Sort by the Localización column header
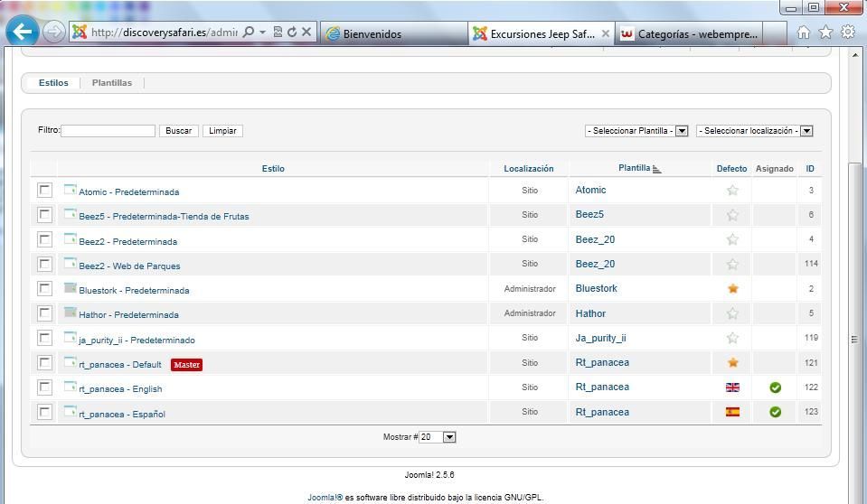The width and height of the screenshot is (867, 504). 529,169
